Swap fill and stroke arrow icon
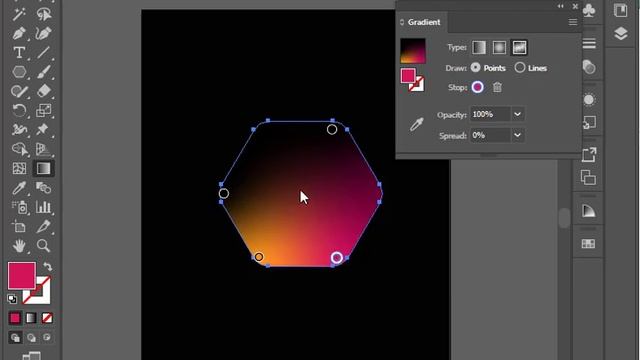The height and width of the screenshot is (360, 640). [48, 267]
